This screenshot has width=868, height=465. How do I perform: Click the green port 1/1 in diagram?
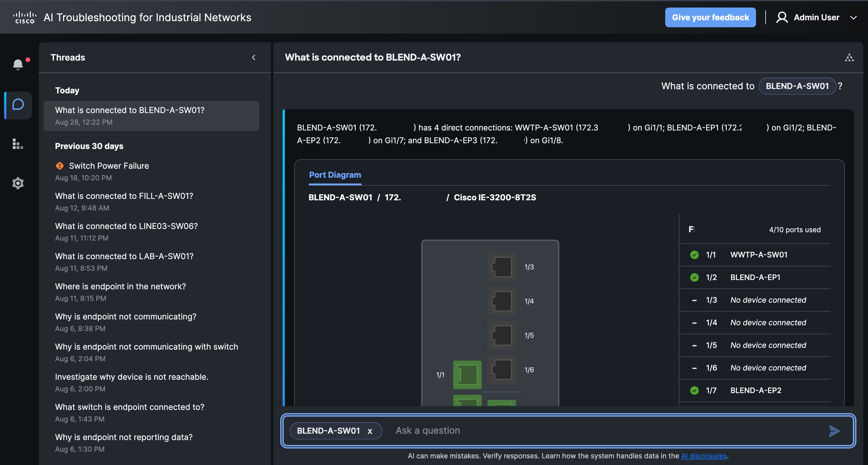(x=467, y=375)
